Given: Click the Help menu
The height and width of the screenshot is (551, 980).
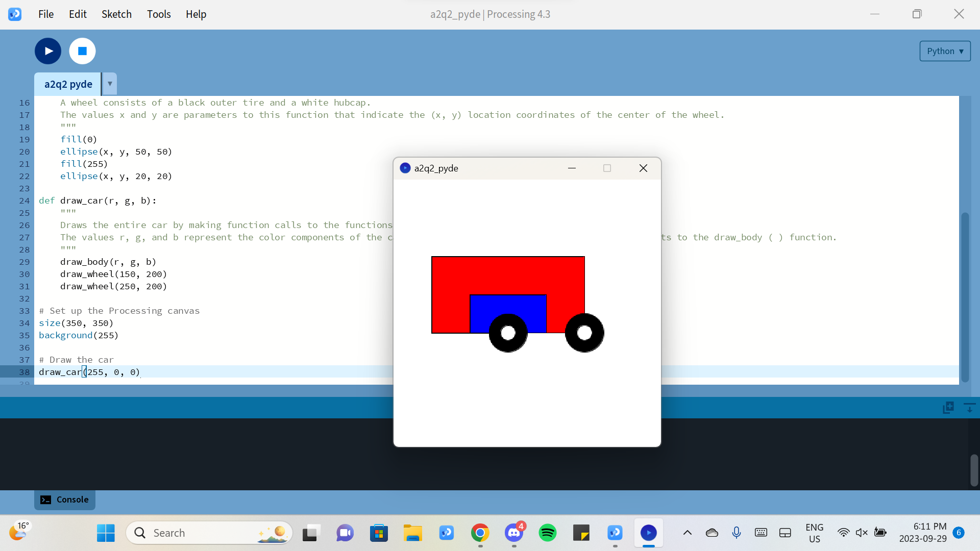Looking at the screenshot, I should [196, 14].
